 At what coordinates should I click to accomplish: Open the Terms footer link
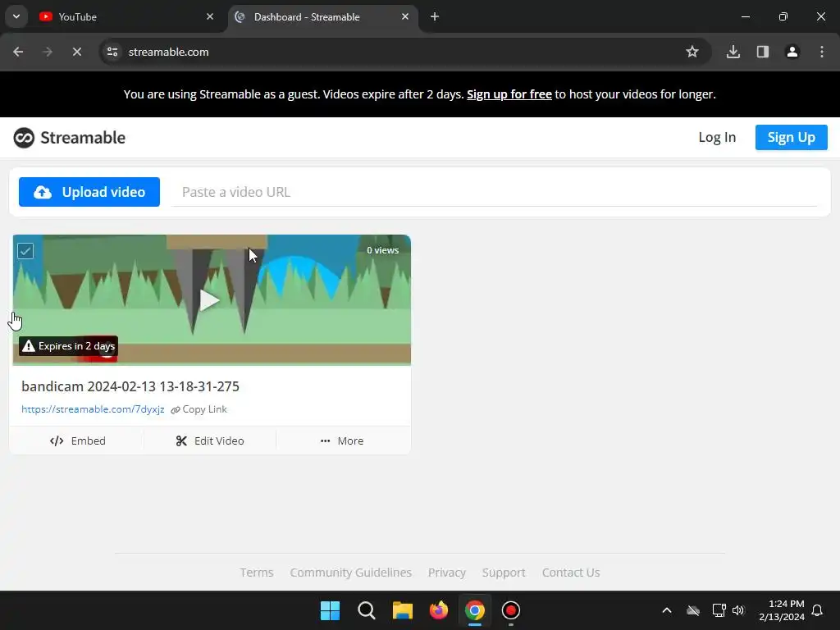[257, 573]
